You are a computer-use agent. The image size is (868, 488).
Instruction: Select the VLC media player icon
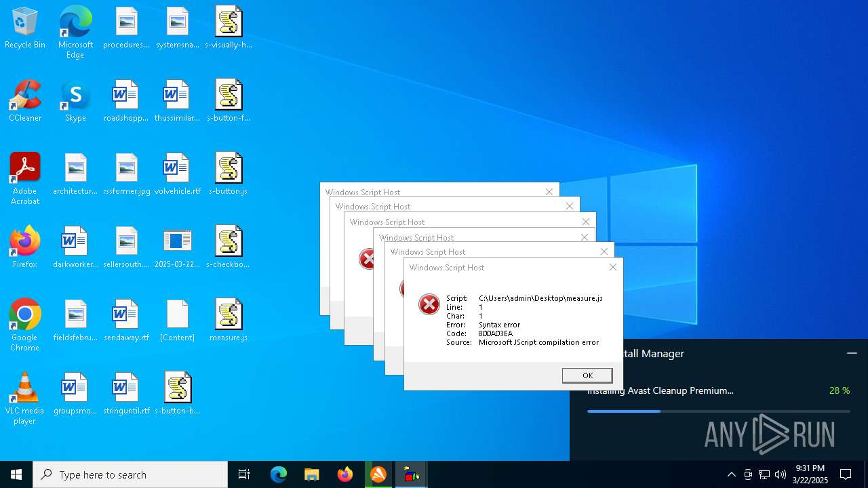point(25,399)
